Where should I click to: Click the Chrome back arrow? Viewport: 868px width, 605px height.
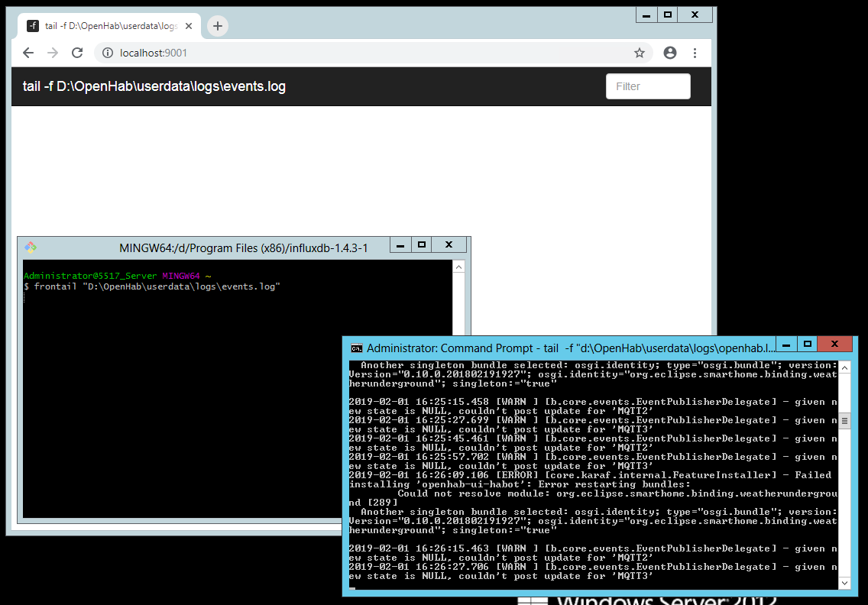[28, 53]
